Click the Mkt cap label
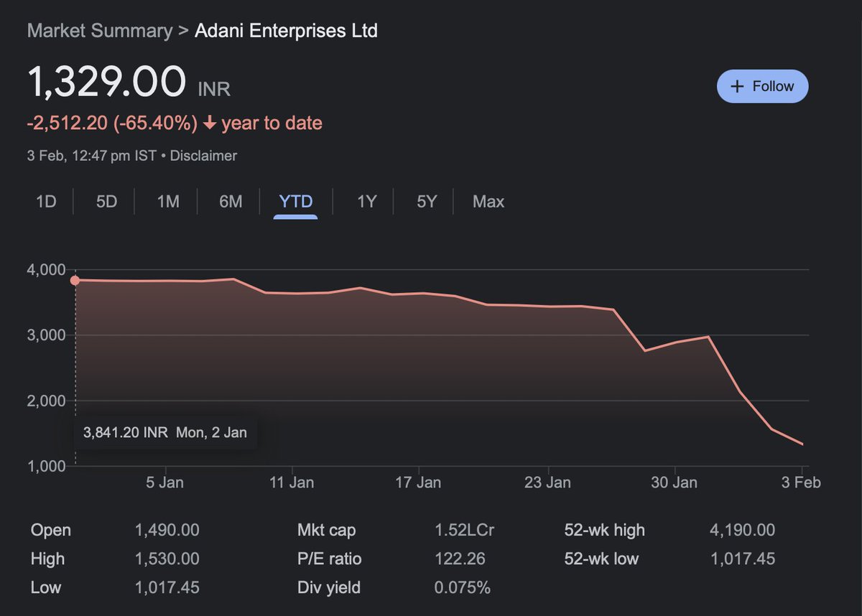The image size is (862, 616). click(x=326, y=531)
